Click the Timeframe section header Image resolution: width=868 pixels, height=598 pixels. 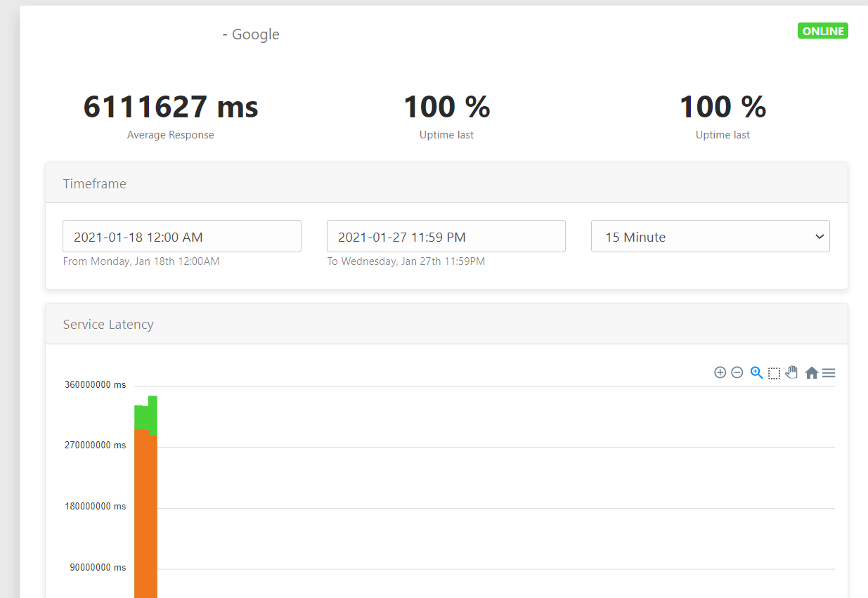[94, 183]
